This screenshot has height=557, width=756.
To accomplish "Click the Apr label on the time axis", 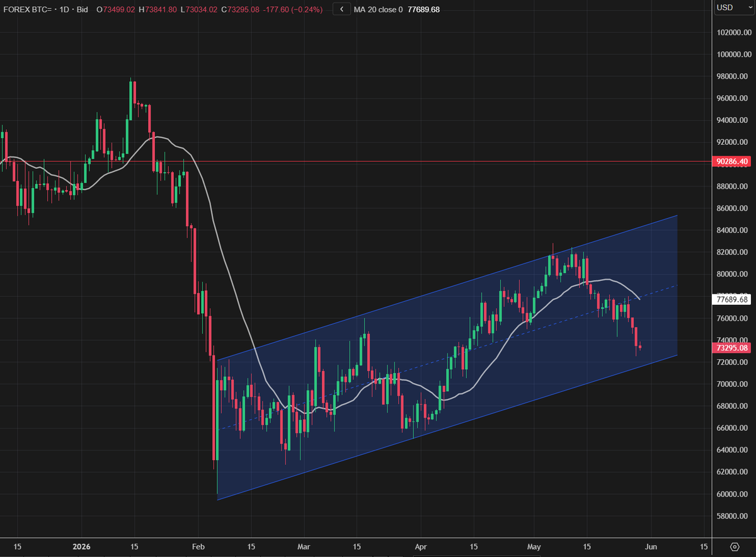I will 420,546.
